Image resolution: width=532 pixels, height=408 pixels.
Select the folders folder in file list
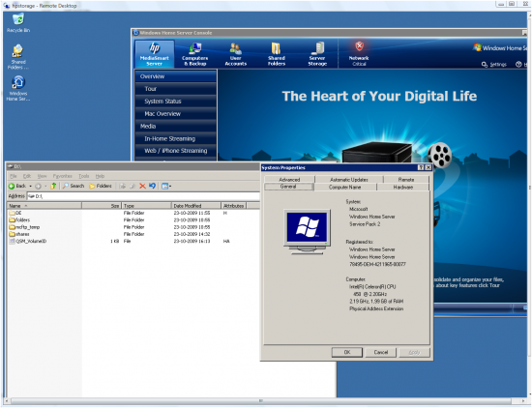19,220
